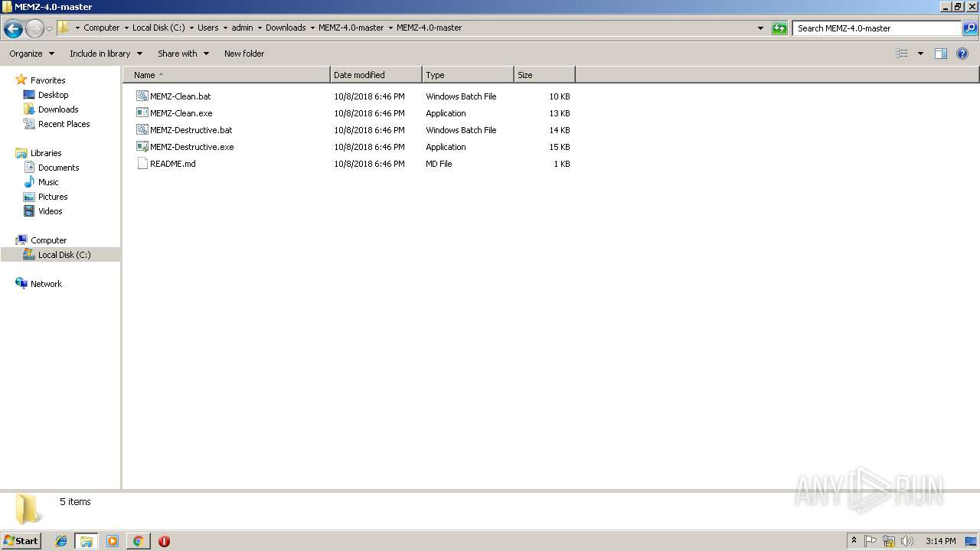Image resolution: width=980 pixels, height=551 pixels.
Task: Open recent pages dropdown beside Forward button
Action: [50, 28]
